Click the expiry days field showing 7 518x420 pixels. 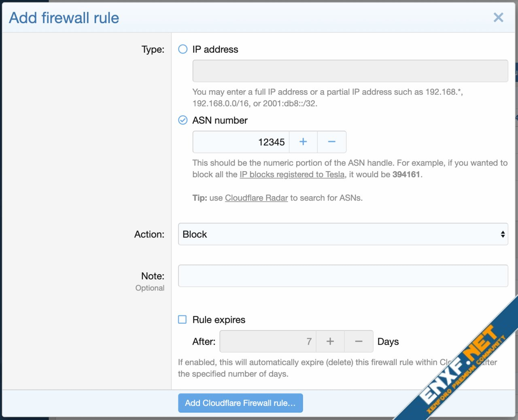[267, 342]
